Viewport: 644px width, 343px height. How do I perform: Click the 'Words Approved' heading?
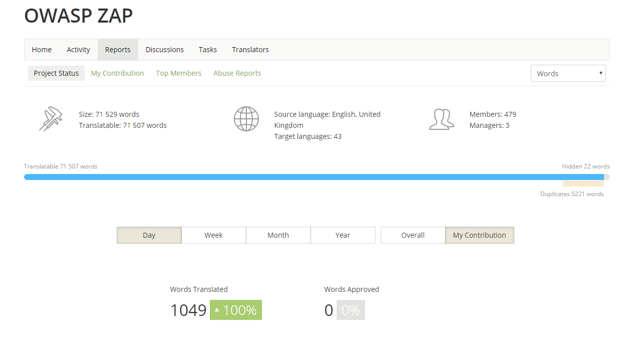(352, 289)
